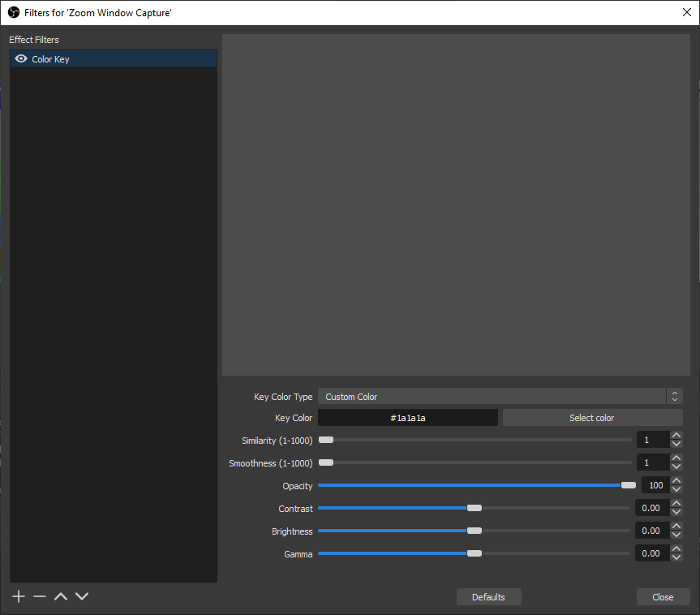
Task: Click inside the Similarity value field
Action: click(x=653, y=439)
